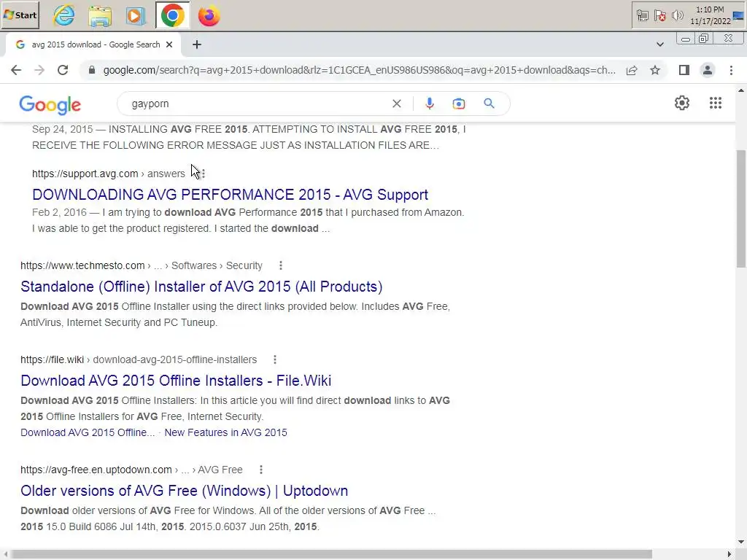Bookmark this page with the star icon
This screenshot has width=747, height=560.
(x=655, y=70)
